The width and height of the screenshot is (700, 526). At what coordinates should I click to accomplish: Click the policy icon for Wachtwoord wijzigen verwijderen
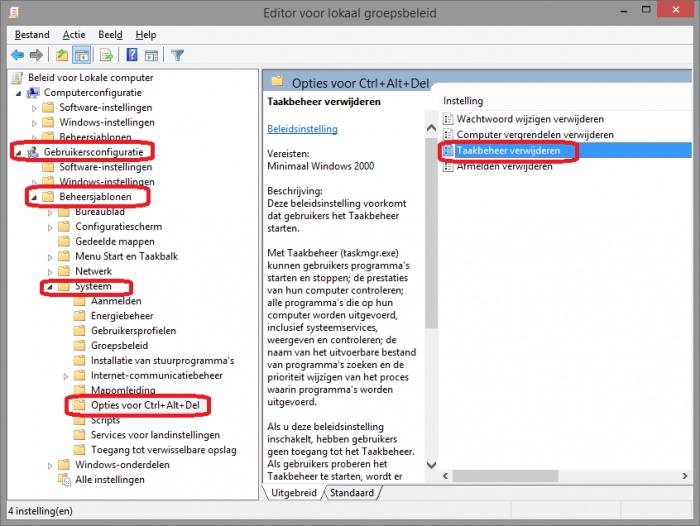pyautogui.click(x=448, y=119)
